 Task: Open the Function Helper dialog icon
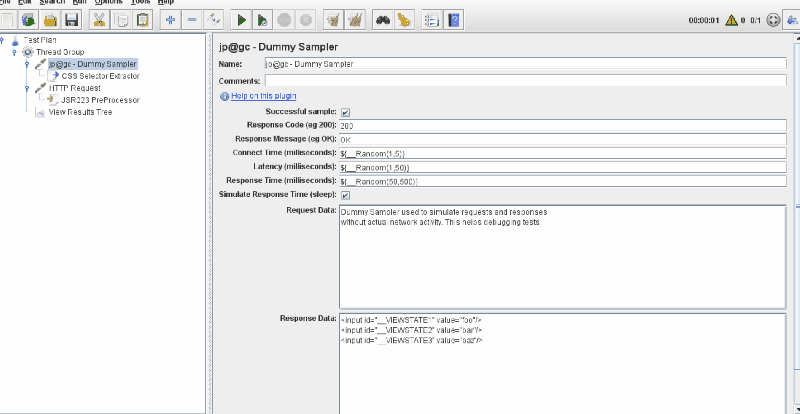click(x=432, y=20)
